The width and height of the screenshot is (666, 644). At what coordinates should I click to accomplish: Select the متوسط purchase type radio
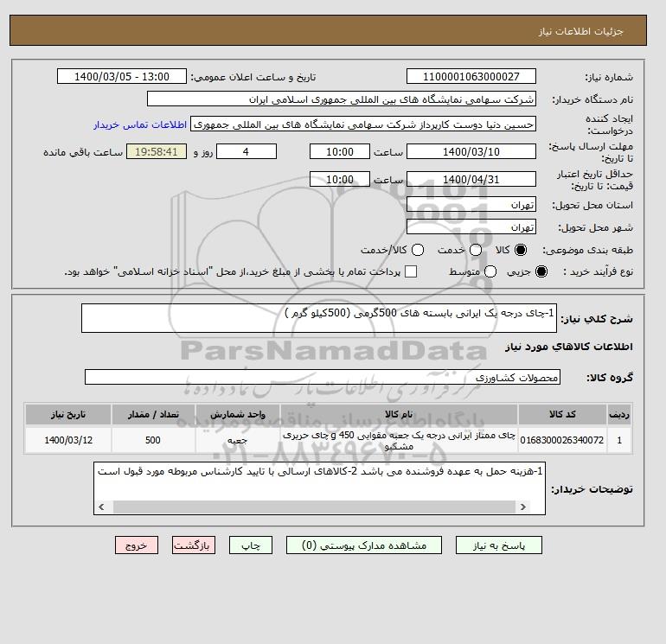pos(490,271)
